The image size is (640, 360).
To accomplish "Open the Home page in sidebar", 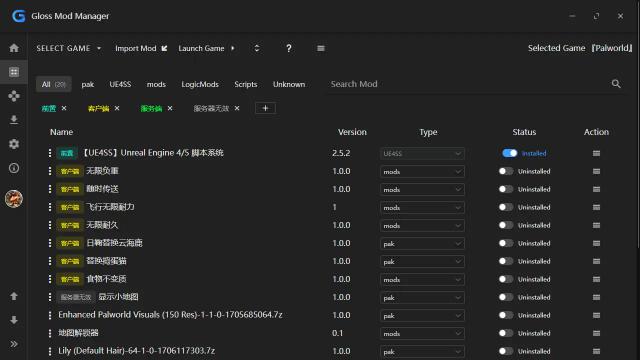I will coord(14,48).
